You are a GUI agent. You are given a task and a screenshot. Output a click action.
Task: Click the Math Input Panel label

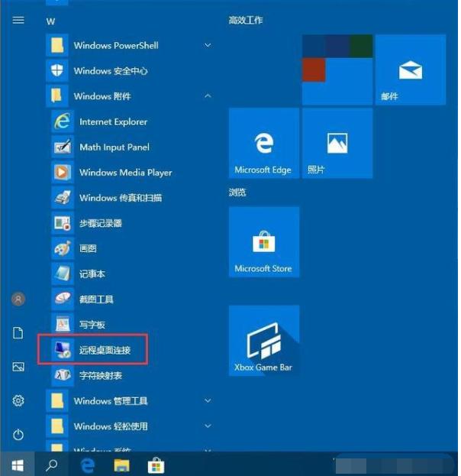(114, 147)
